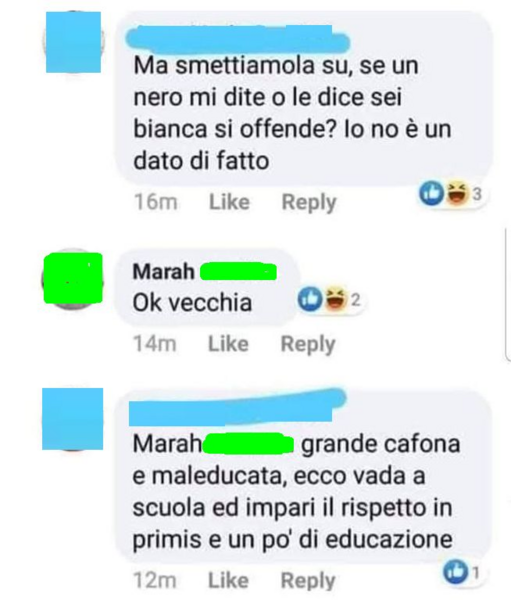The width and height of the screenshot is (511, 600).
Task: Open the reaction count '1' on last comment
Action: (475, 573)
